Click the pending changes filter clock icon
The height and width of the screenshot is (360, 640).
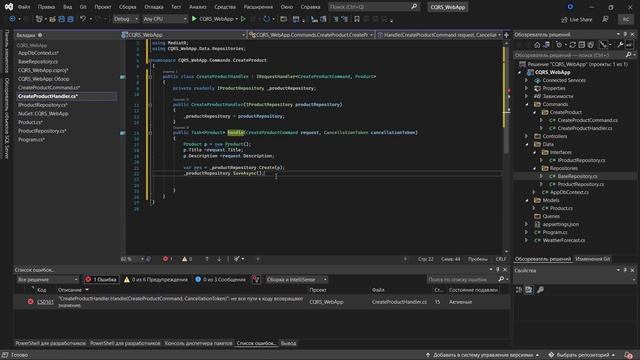pyautogui.click(x=559, y=45)
